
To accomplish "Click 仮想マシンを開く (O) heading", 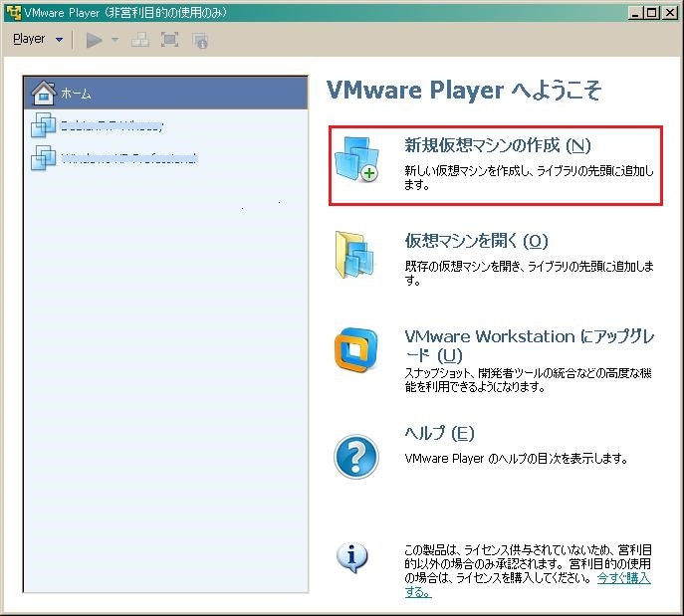I will pos(476,241).
